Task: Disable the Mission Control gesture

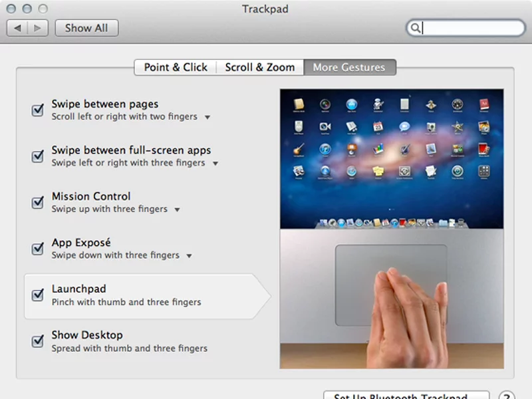Action: click(37, 202)
